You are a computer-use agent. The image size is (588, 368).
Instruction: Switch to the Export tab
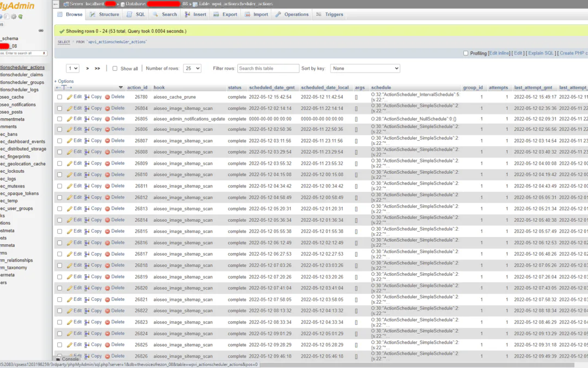225,14
